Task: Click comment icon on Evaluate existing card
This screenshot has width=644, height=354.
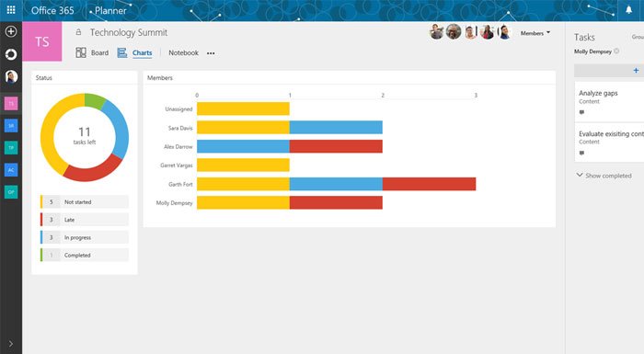Action: (x=581, y=153)
